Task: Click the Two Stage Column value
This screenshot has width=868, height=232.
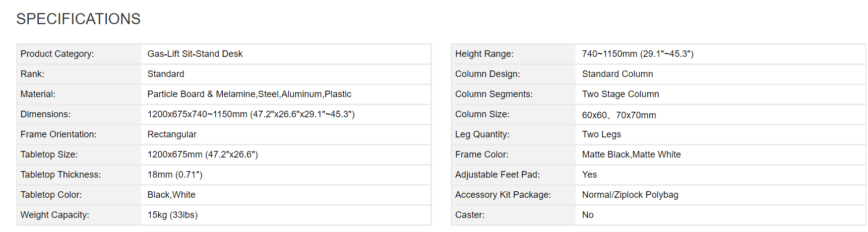Action: pyautogui.click(x=621, y=94)
